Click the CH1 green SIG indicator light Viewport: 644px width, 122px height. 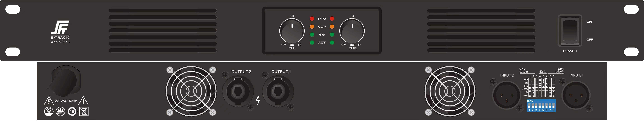click(312, 35)
